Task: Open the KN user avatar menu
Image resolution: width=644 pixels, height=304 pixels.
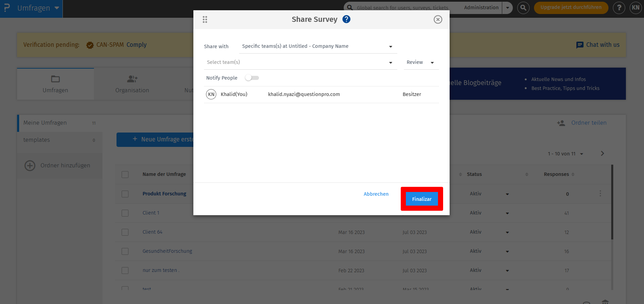Action: 635,8
